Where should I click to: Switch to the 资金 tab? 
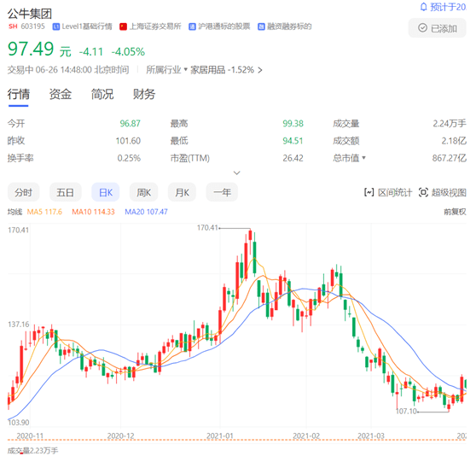pyautogui.click(x=60, y=94)
